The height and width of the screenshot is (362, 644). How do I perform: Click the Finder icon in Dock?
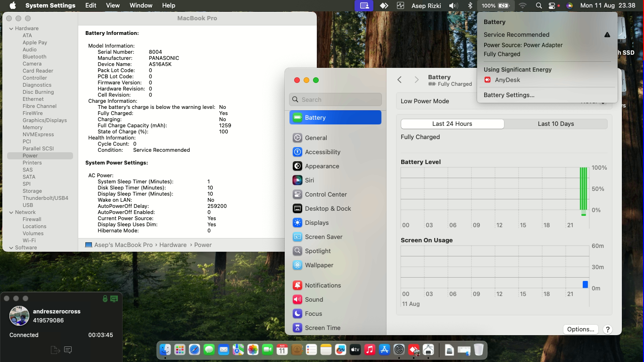165,350
